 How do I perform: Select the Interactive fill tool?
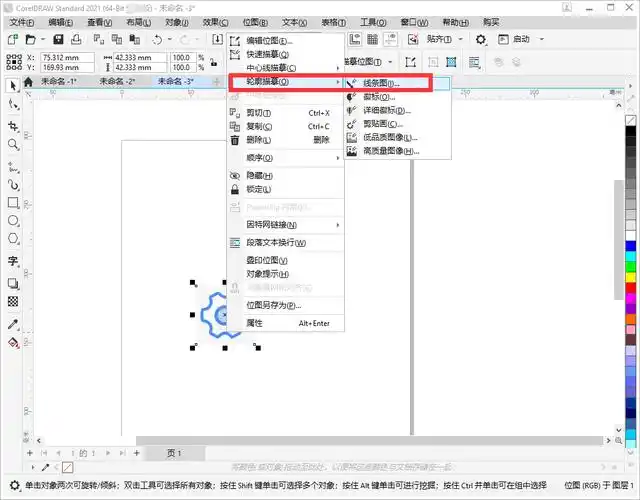tap(13, 342)
